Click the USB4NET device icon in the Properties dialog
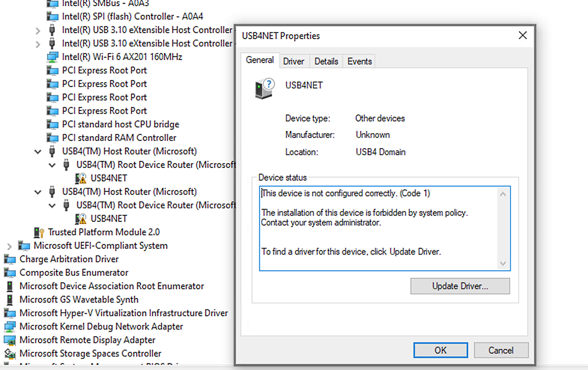The width and height of the screenshot is (588, 370). pyautogui.click(x=265, y=88)
